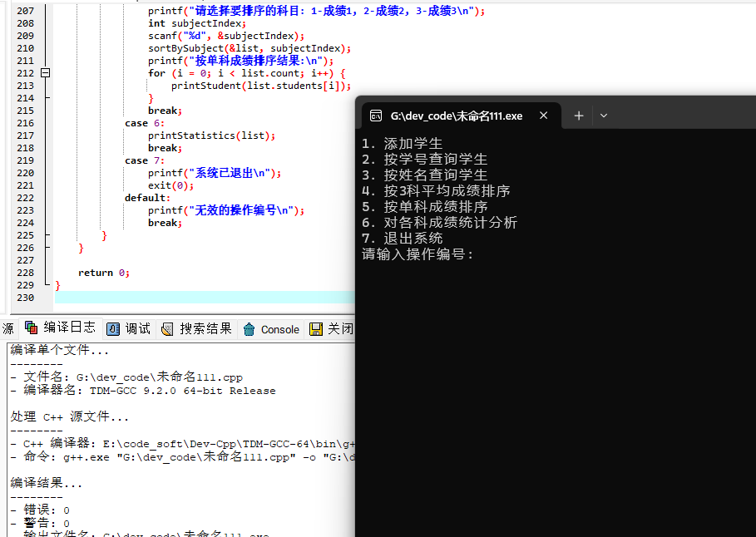Click the 搜索结果 magnifier icon
The width and height of the screenshot is (756, 537).
coord(167,329)
